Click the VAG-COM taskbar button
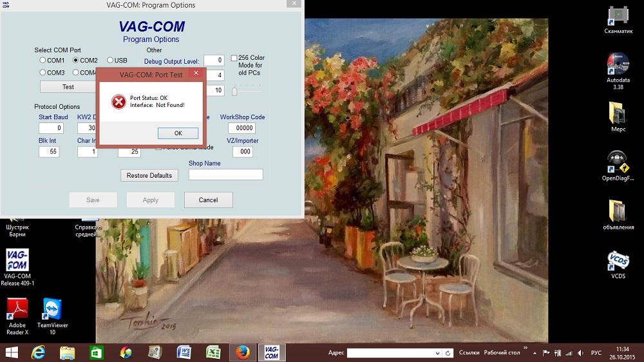Image resolution: width=644 pixels, height=362 pixels. click(x=272, y=352)
